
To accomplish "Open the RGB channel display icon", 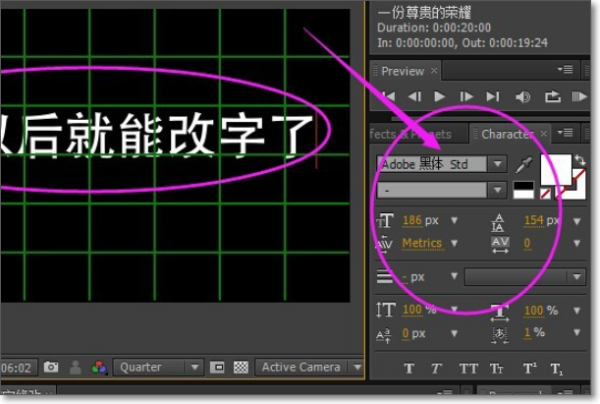I will click(98, 367).
